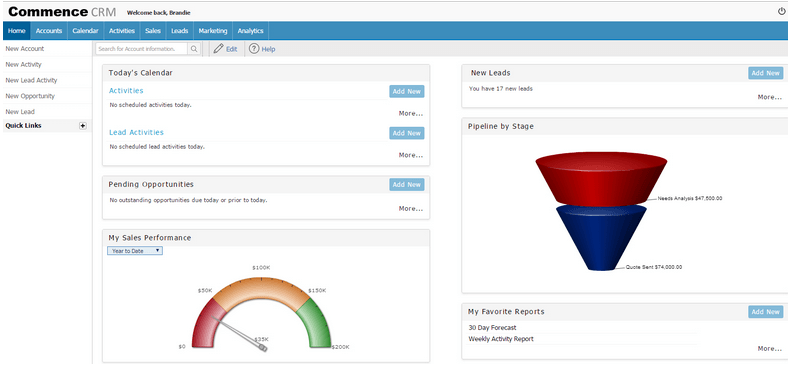Click the power logout icon
The height and width of the screenshot is (368, 796).
pos(781,11)
